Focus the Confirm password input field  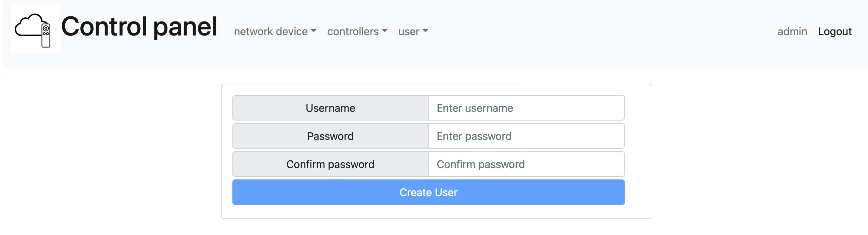pos(526,164)
